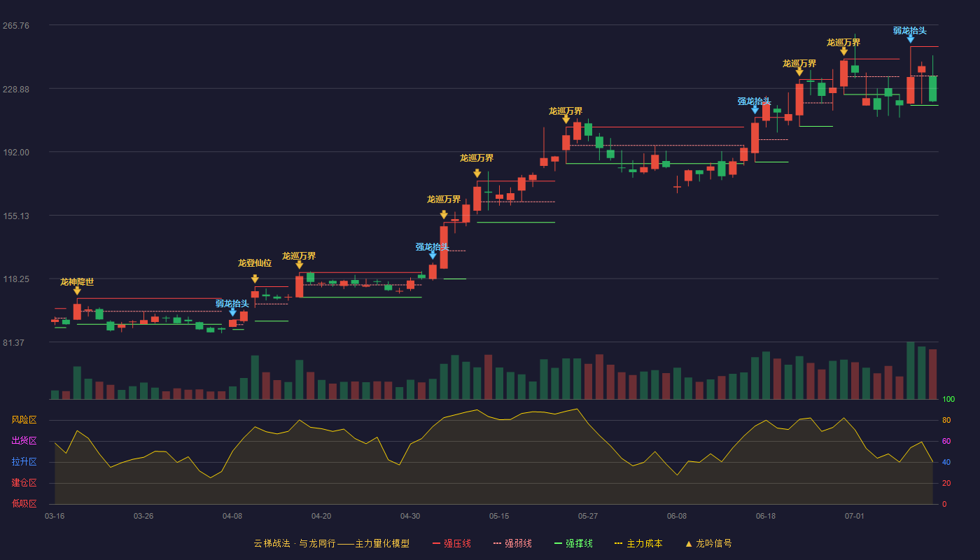Click the 龙吟信号 triangle legend icon

tap(688, 543)
